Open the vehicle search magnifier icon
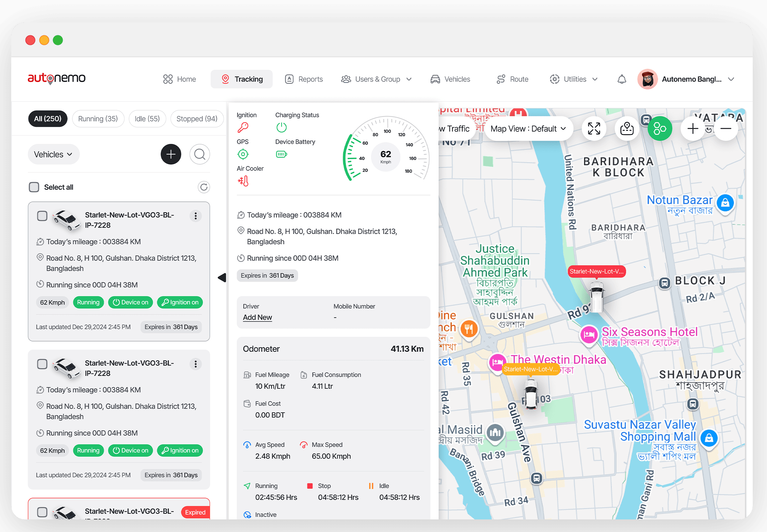The height and width of the screenshot is (532, 767). [199, 154]
